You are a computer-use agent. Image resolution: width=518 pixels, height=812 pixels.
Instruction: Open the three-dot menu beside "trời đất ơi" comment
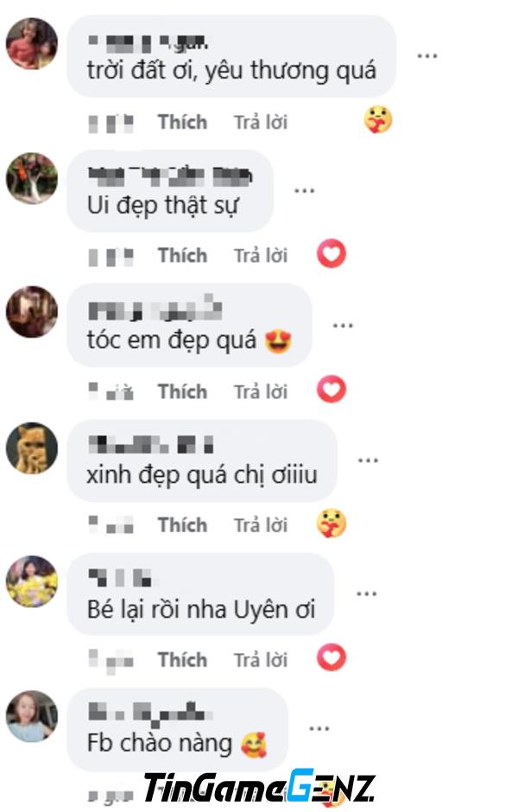[x=427, y=56]
